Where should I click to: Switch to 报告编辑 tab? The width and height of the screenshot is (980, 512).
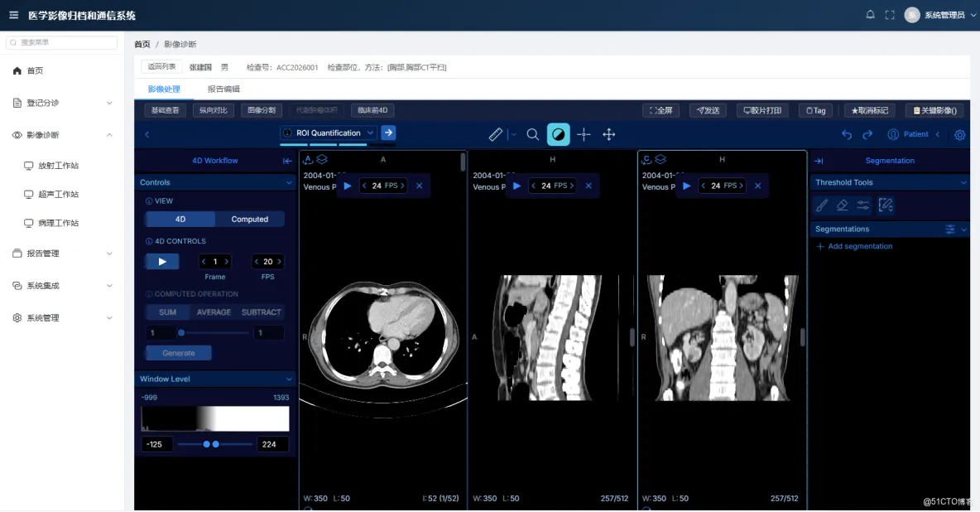223,89
